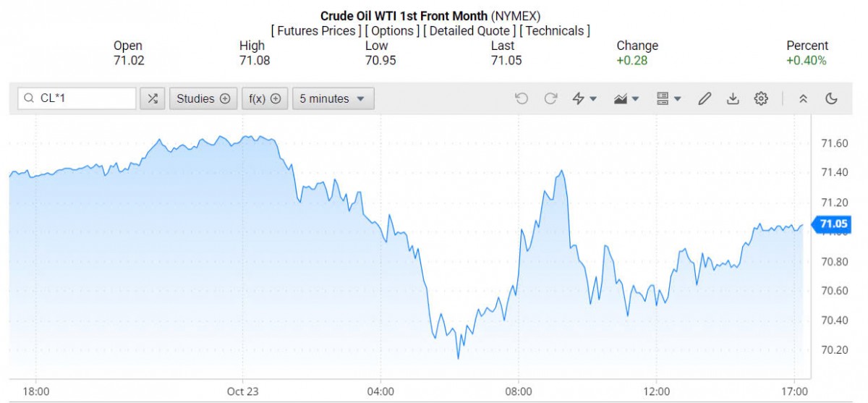Add a study with Studies button
This screenshot has width=868, height=403.
(203, 99)
